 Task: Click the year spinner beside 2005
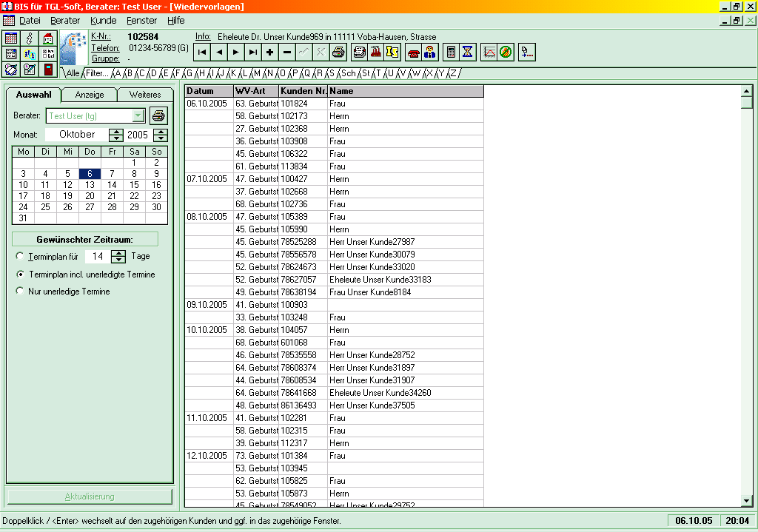coord(161,135)
